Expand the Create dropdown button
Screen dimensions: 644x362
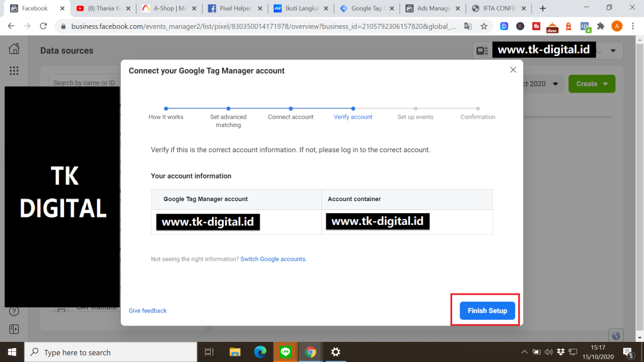click(591, 84)
